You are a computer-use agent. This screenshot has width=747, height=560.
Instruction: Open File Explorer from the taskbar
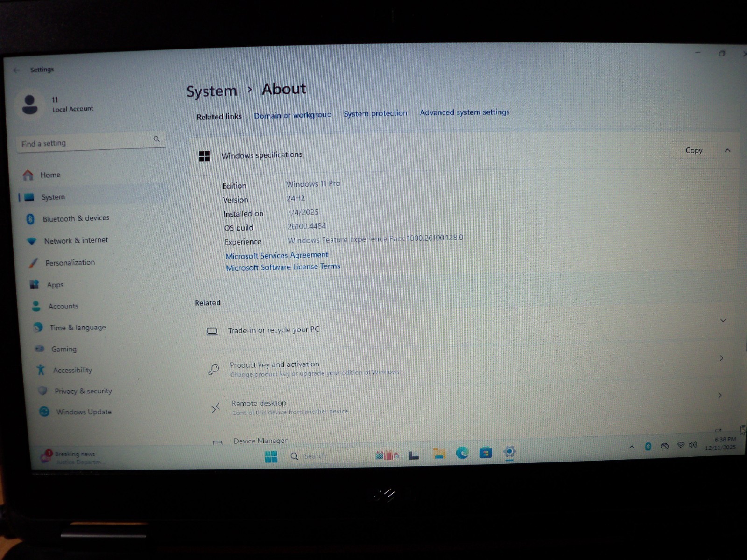(x=438, y=454)
